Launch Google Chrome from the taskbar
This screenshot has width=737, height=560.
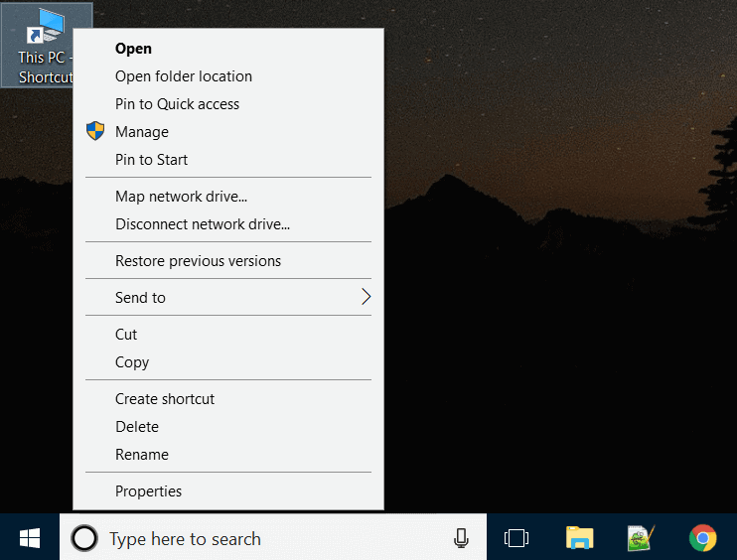click(702, 538)
